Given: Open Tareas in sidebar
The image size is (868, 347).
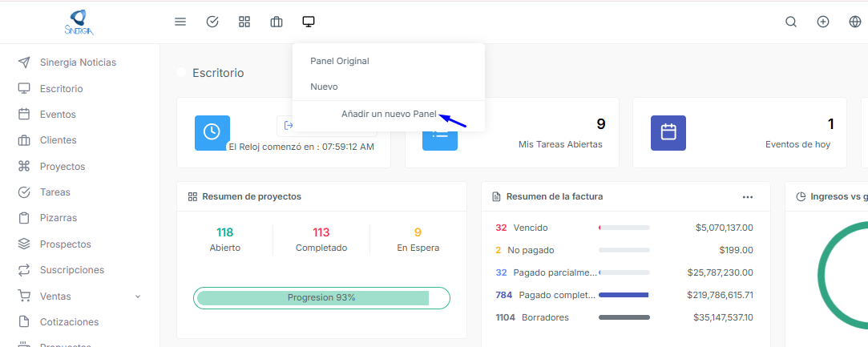Looking at the screenshot, I should [x=55, y=192].
